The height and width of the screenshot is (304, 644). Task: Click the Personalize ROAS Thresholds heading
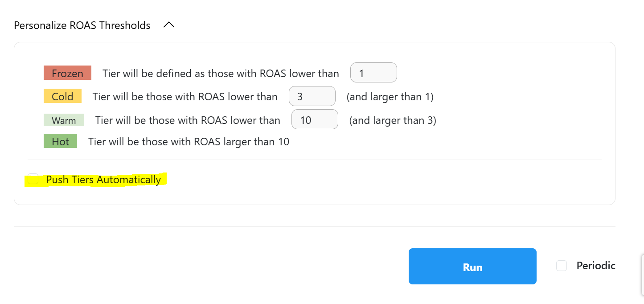[82, 25]
